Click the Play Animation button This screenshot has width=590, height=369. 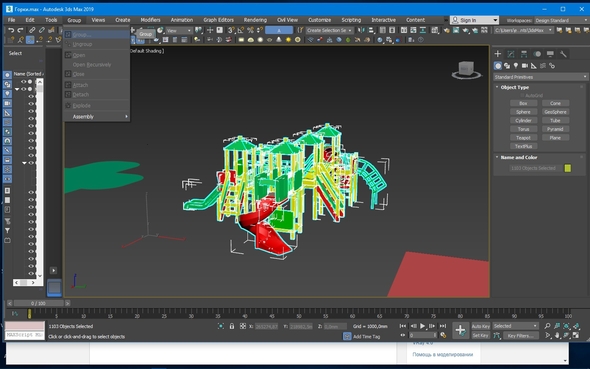point(422,326)
